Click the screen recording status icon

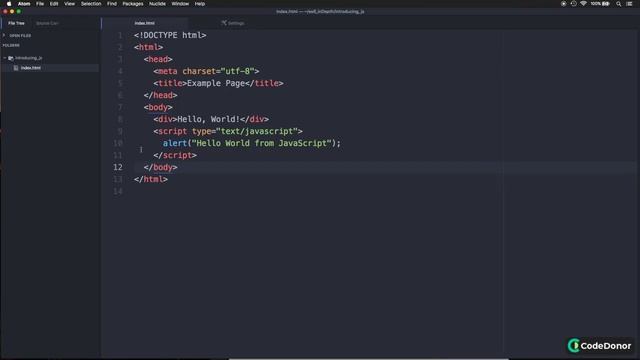(564, 4)
